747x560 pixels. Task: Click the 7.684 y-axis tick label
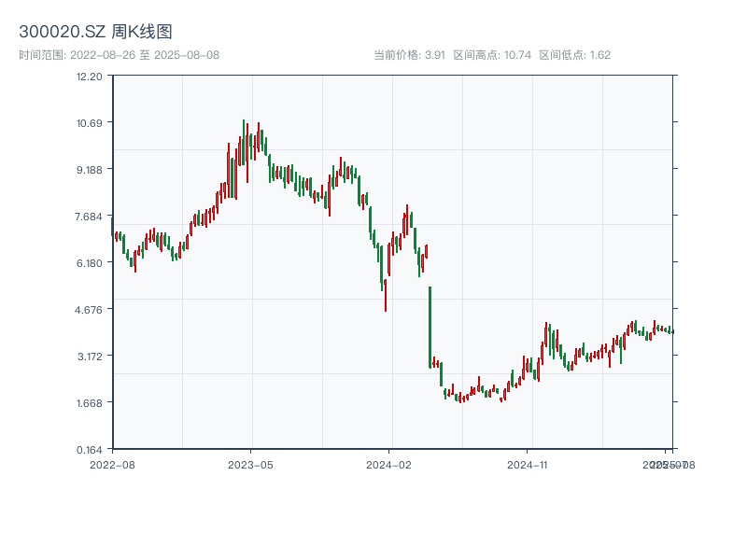(x=90, y=217)
